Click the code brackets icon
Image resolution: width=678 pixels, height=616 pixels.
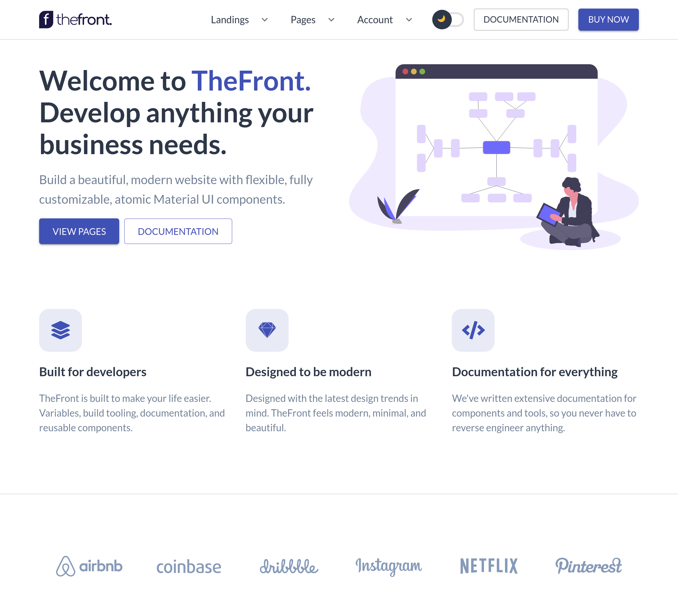tap(473, 330)
